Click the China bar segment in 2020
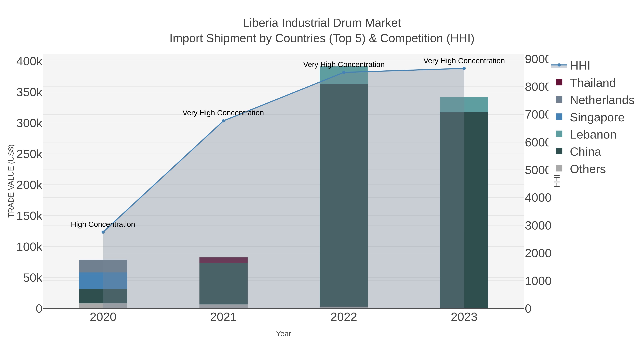644x362 pixels. coord(103,296)
